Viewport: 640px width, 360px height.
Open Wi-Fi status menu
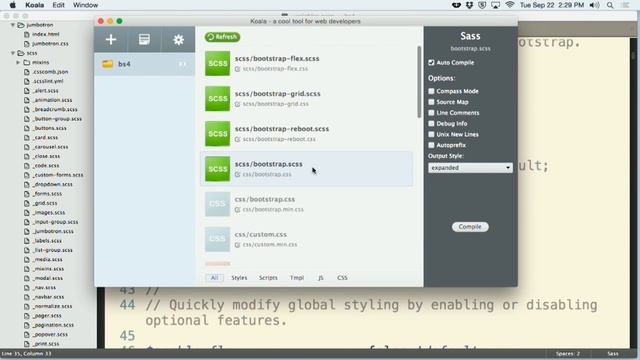click(x=509, y=5)
